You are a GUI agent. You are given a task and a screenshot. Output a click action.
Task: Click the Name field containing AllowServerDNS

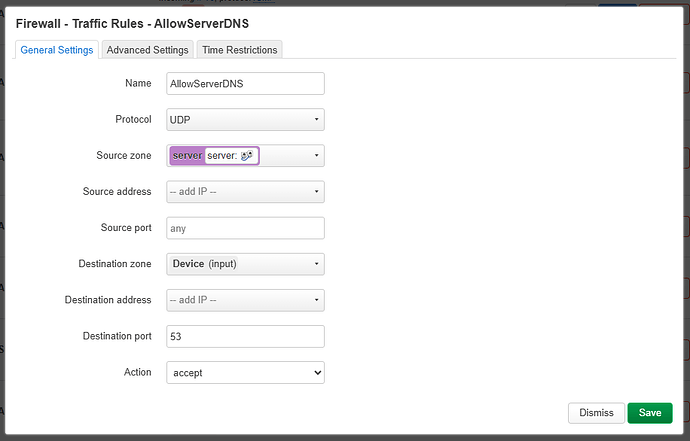tap(245, 84)
